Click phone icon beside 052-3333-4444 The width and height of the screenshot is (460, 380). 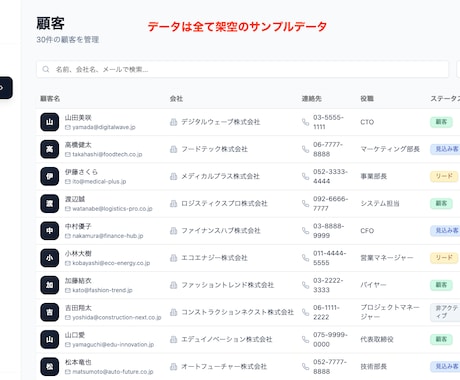[x=305, y=176]
